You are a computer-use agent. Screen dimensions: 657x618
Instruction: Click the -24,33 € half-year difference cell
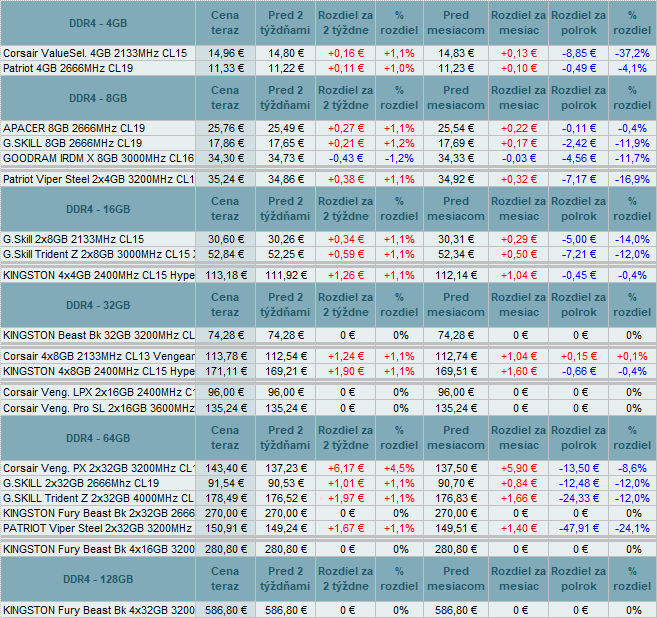(579, 498)
